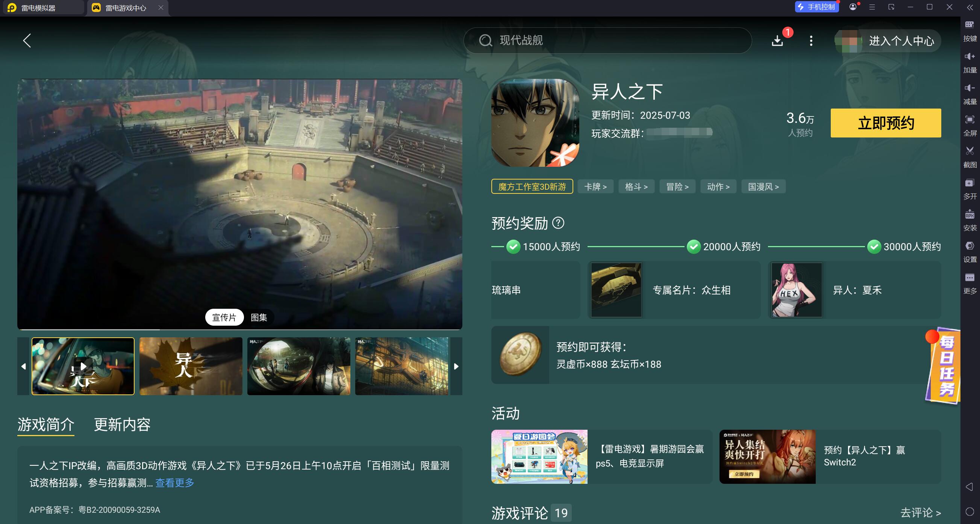
Task: Open the 去评论 link
Action: (x=920, y=512)
